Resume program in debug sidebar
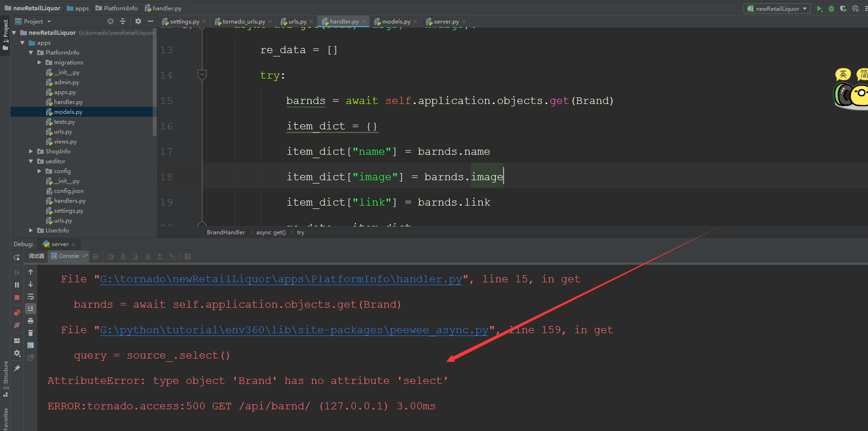868x431 pixels. pyautogui.click(x=17, y=272)
